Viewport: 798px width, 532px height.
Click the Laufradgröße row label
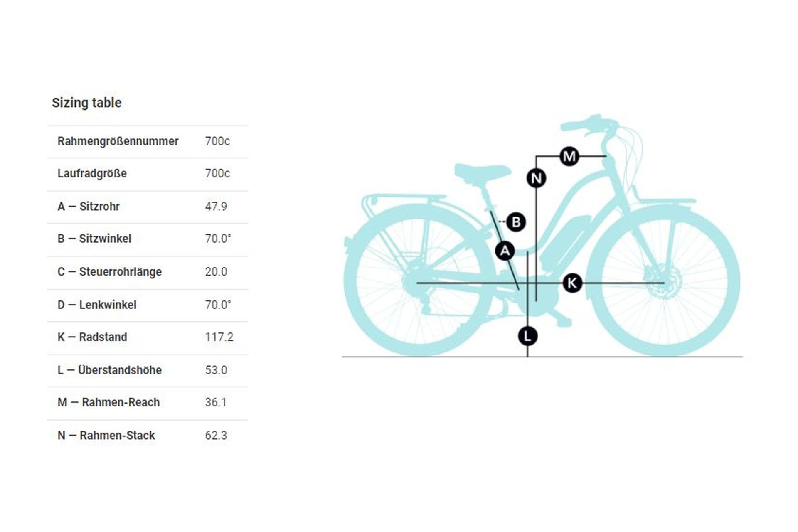tap(92, 173)
